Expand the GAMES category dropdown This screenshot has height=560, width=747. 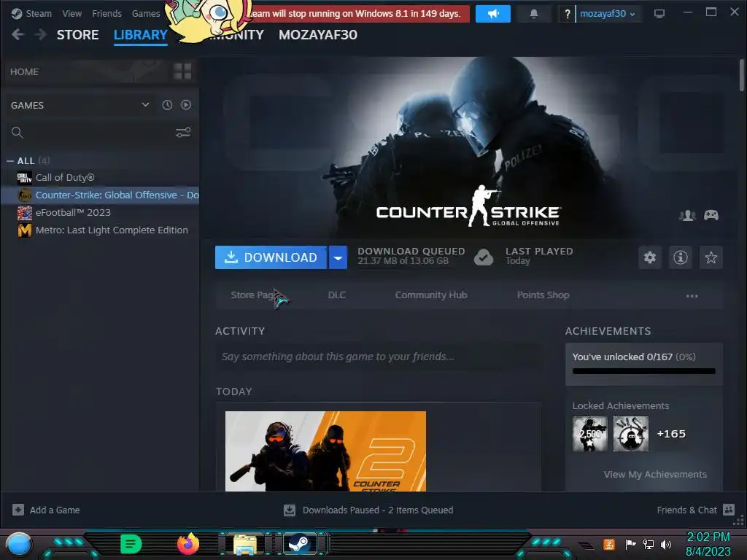click(145, 105)
